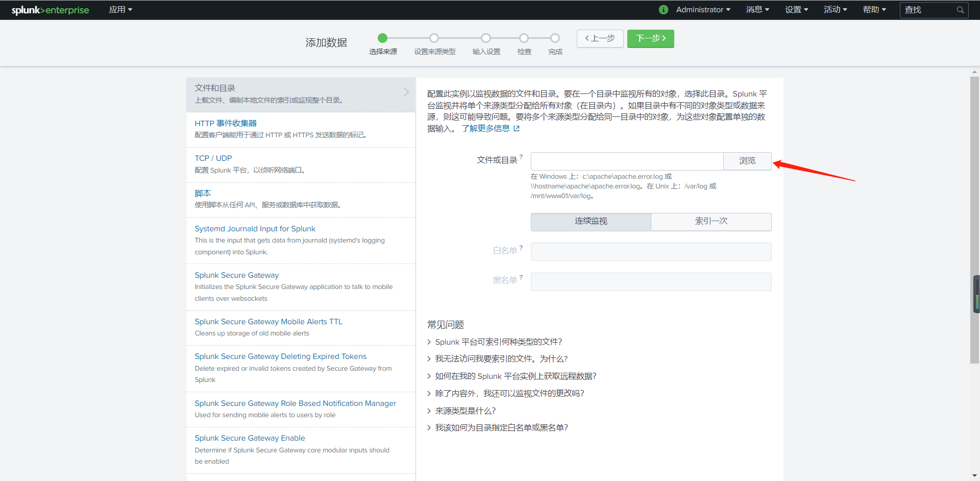Select 脚本 data source
Viewport: 980px width, 481px height.
(x=301, y=200)
